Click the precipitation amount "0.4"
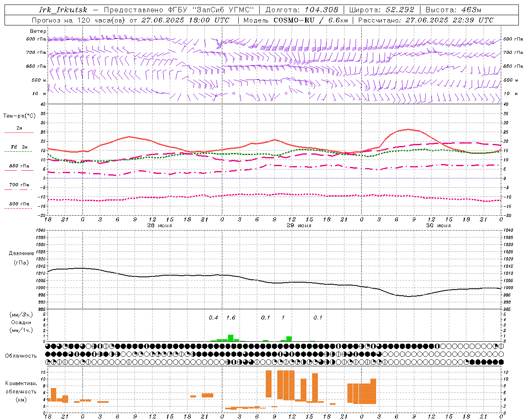Screen dimensions: 525x420 213,318
